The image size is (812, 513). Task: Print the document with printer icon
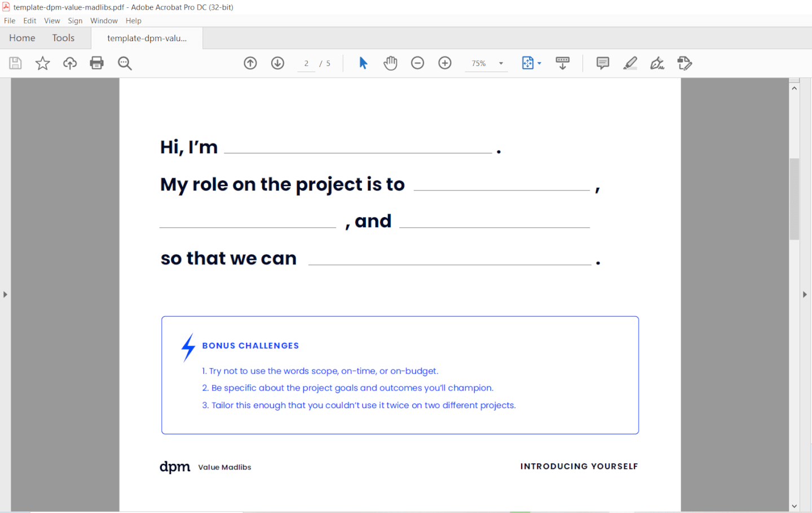97,63
